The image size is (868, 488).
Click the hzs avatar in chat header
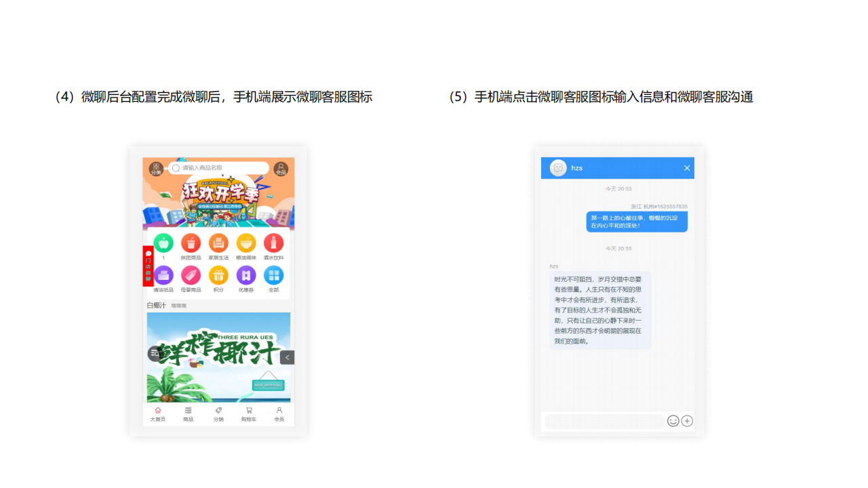click(x=558, y=168)
